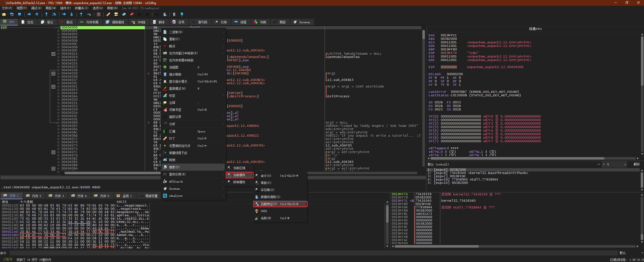Collapse the code fold at address 00404014

[53, 54]
